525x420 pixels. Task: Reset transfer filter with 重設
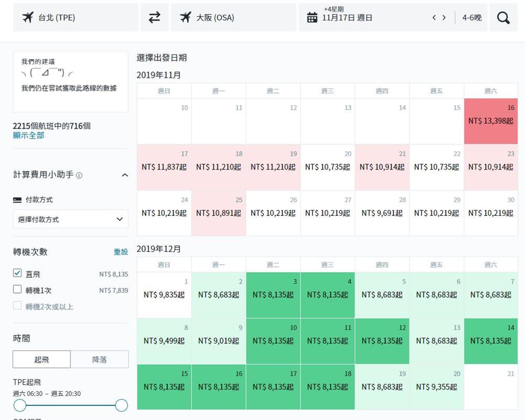(121, 252)
